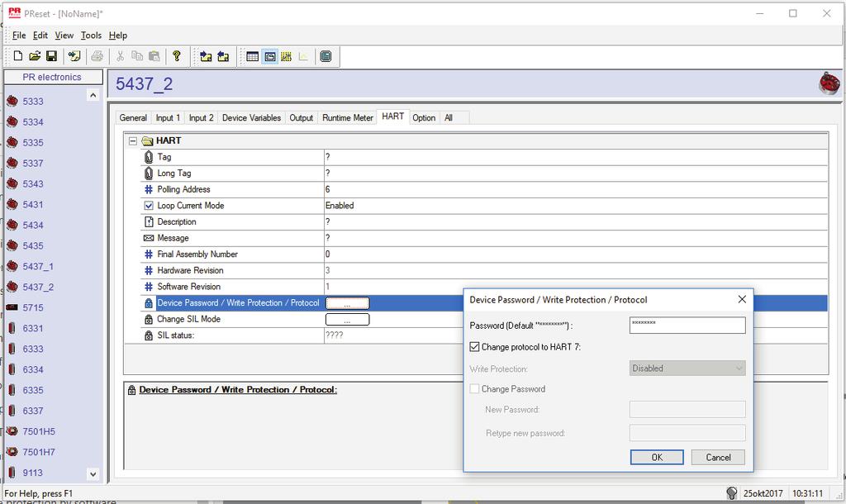Click the hash icon beside Polling Address
The height and width of the screenshot is (504, 846).
[x=149, y=189]
